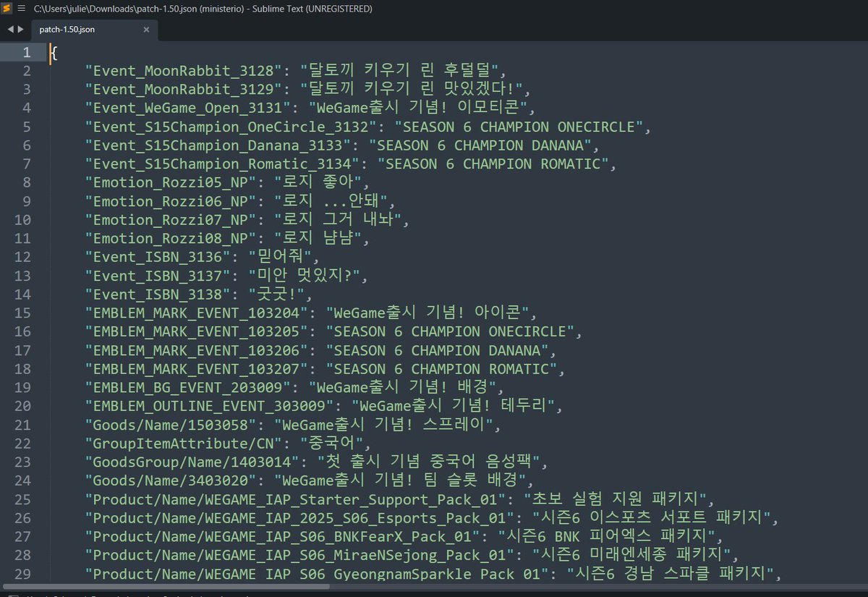
Task: Place cursor at opening brace on line 1
Action: click(x=54, y=52)
